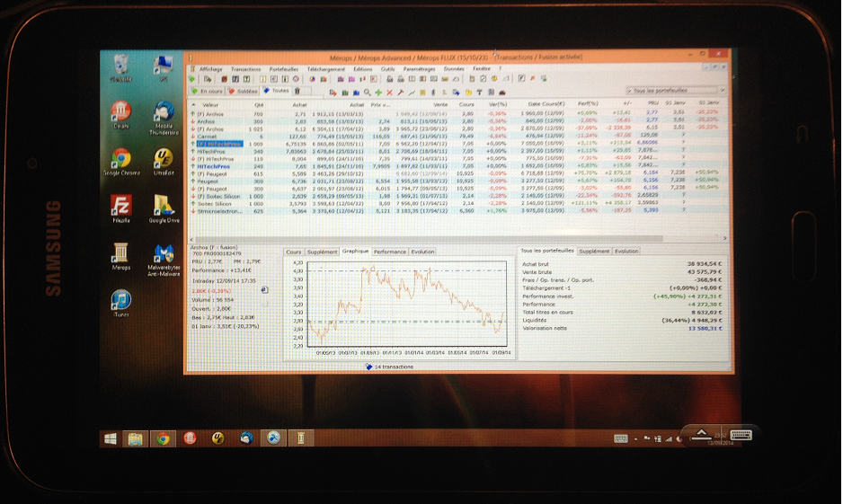Click the printer icon in top toolbar

coord(390,79)
